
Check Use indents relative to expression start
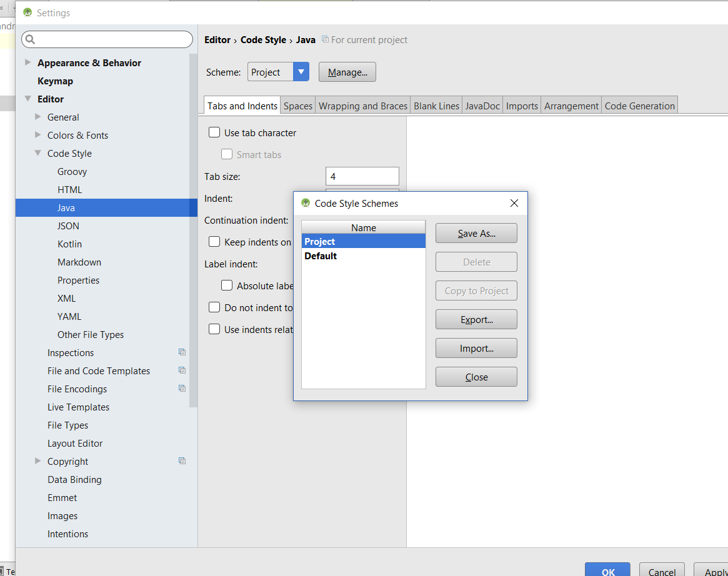click(214, 329)
